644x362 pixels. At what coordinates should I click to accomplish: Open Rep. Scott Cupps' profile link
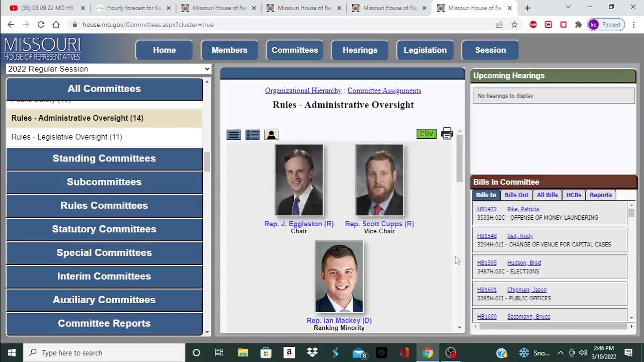(x=379, y=224)
